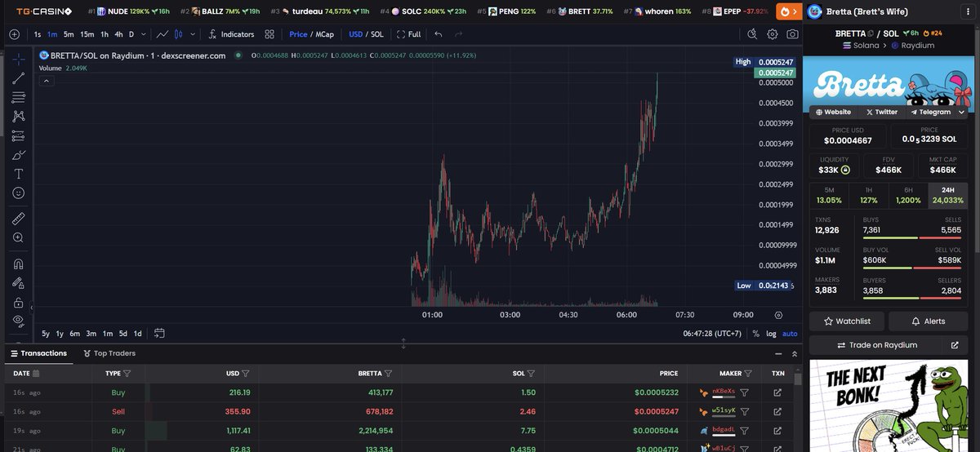Select the Text annotation tool

pos(18,174)
